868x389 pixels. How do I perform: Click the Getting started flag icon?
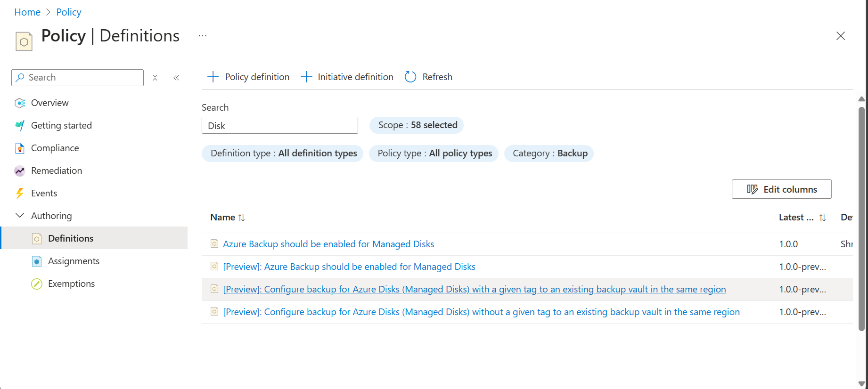[20, 126]
